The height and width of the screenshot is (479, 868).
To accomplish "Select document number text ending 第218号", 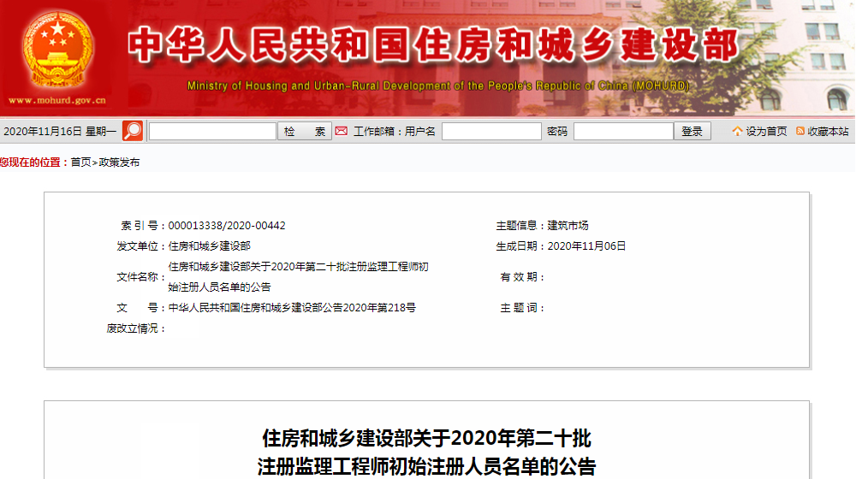I will (x=292, y=308).
